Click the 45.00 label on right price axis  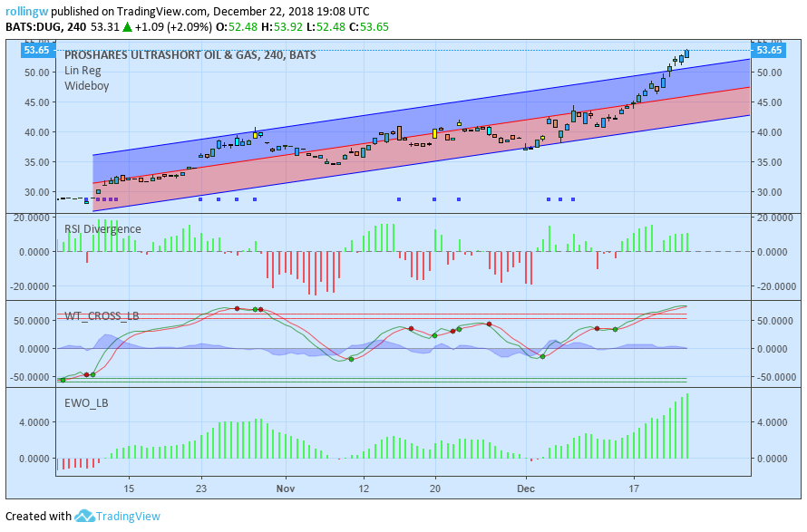coord(770,102)
